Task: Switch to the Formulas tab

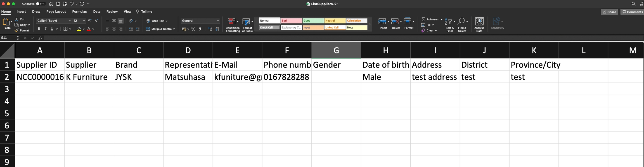Action: coord(79,12)
